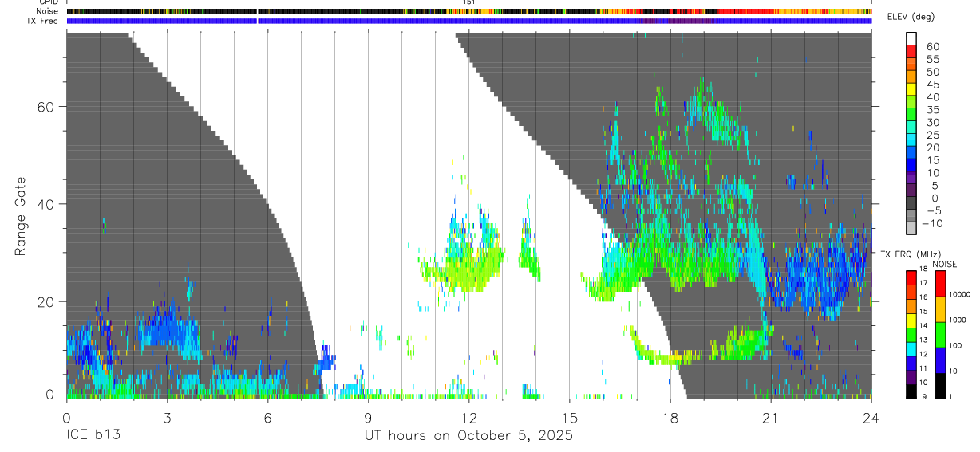
Task: Select TX FRQ black swatch between 10 and 9
Action: coord(911,391)
